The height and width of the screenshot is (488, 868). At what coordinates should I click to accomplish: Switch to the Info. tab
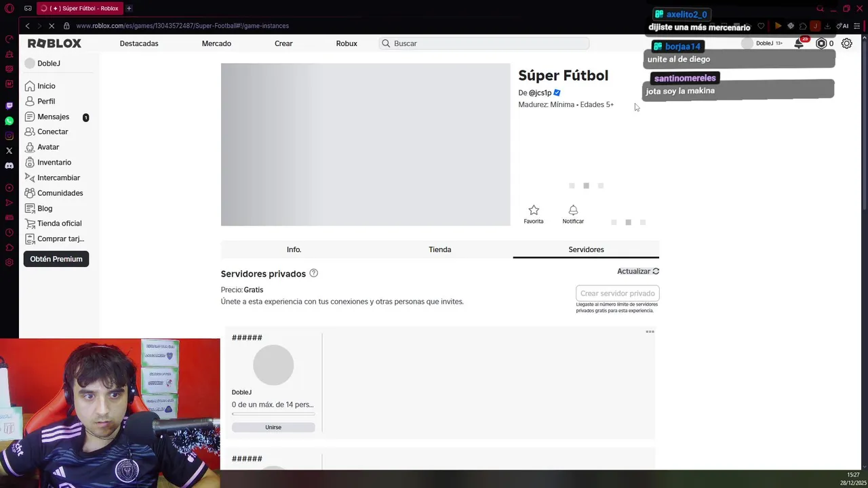[x=294, y=249]
